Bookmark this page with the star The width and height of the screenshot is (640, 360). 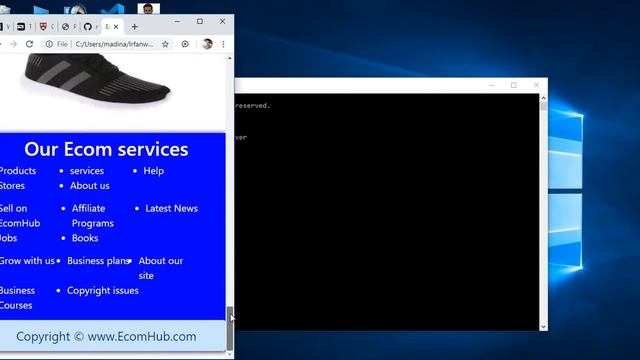click(x=165, y=44)
